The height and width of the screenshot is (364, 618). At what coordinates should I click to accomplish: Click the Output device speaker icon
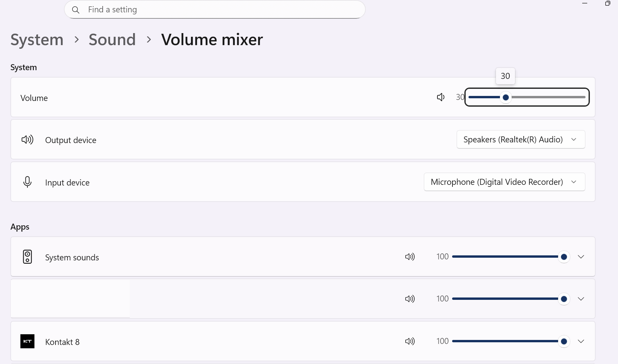(x=27, y=140)
